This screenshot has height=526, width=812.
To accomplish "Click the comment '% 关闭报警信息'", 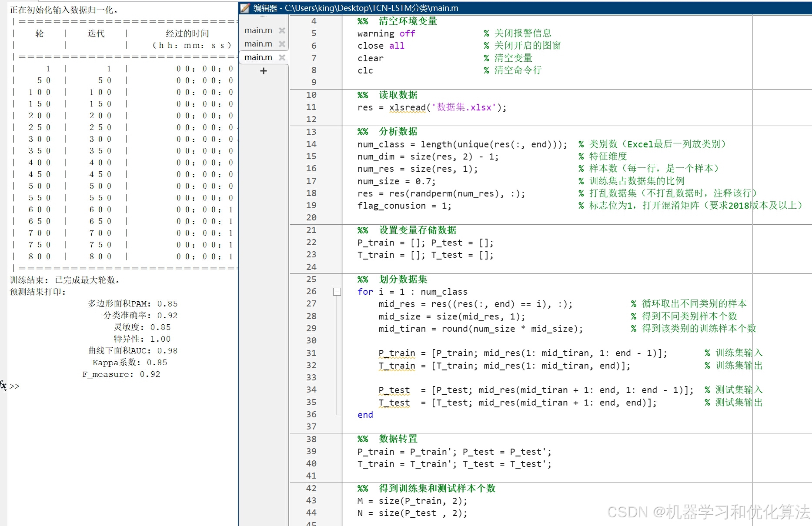I will coord(518,33).
